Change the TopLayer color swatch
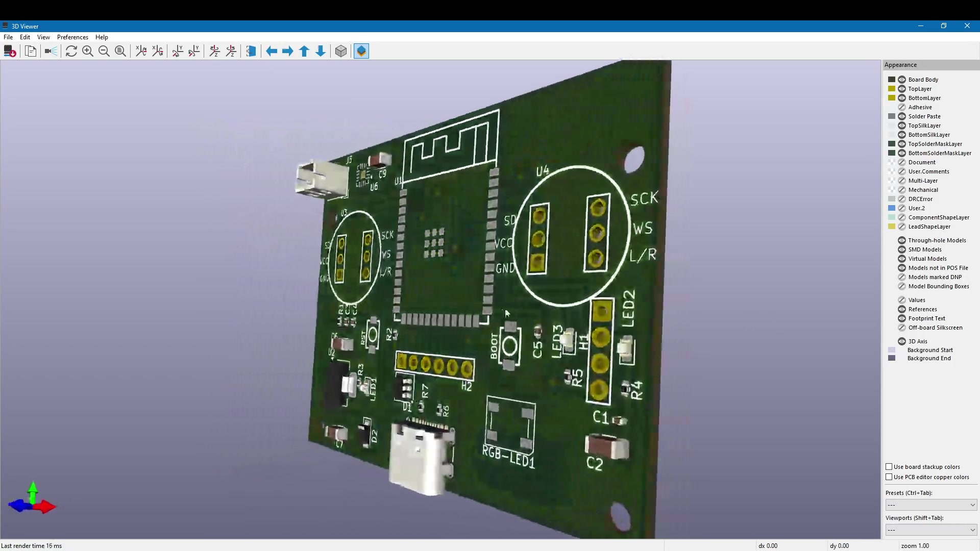The height and width of the screenshot is (551, 980). 892,88
